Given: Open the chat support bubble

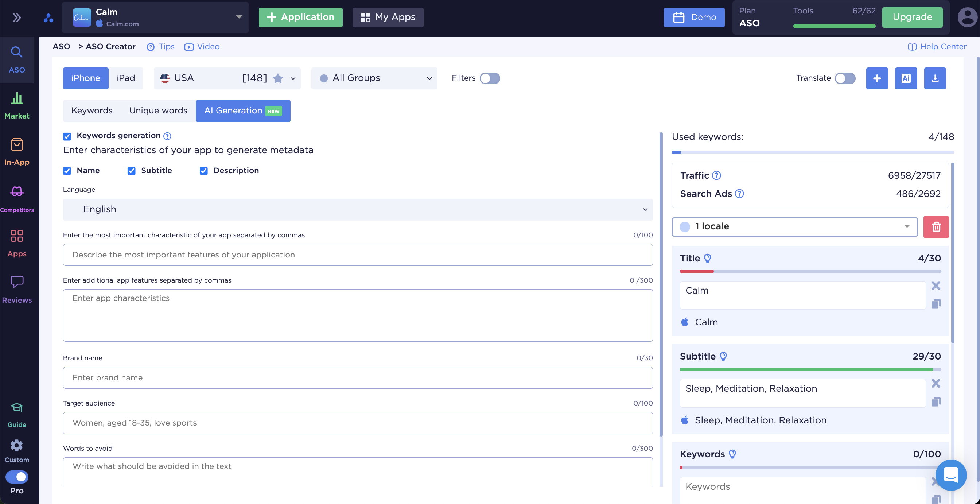Looking at the screenshot, I should tap(951, 475).
